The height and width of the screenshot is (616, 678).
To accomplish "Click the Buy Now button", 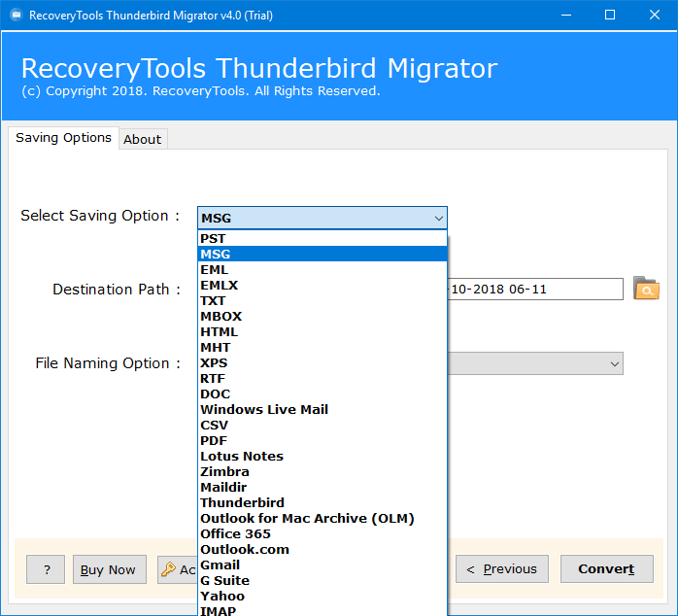I will pyautogui.click(x=110, y=569).
